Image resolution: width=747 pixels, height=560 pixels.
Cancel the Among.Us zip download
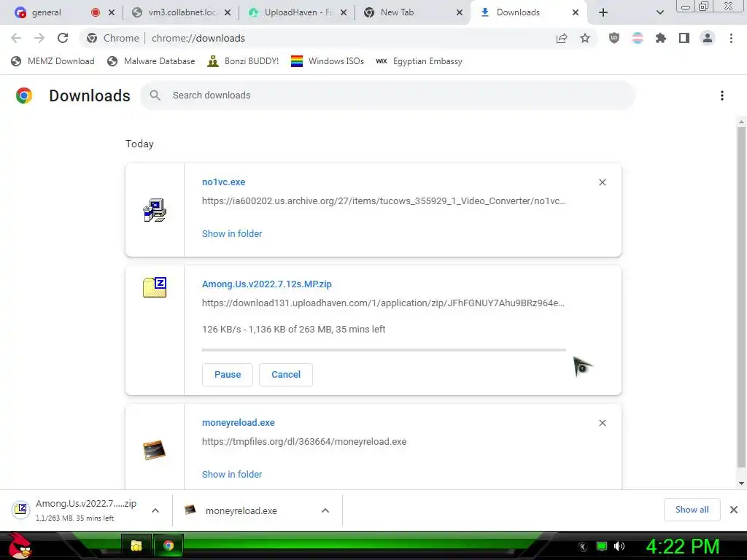tap(286, 374)
